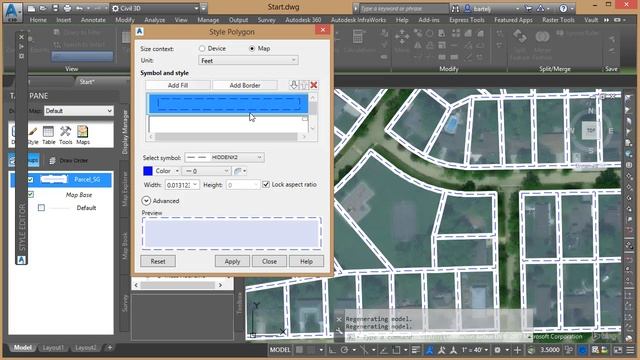The width and height of the screenshot is (640, 360).
Task: Switch to the Layout1 tab
Action: [x=53, y=348]
